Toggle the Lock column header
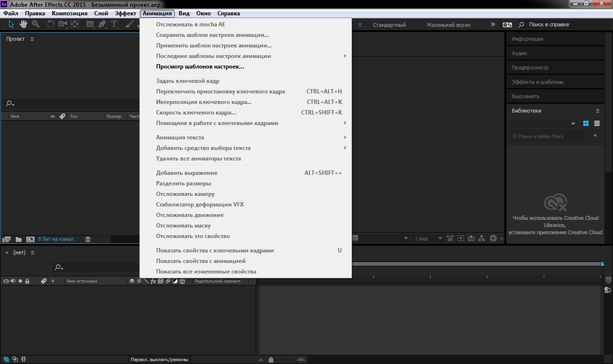Screen dimensions: 613x364 (x=27, y=281)
